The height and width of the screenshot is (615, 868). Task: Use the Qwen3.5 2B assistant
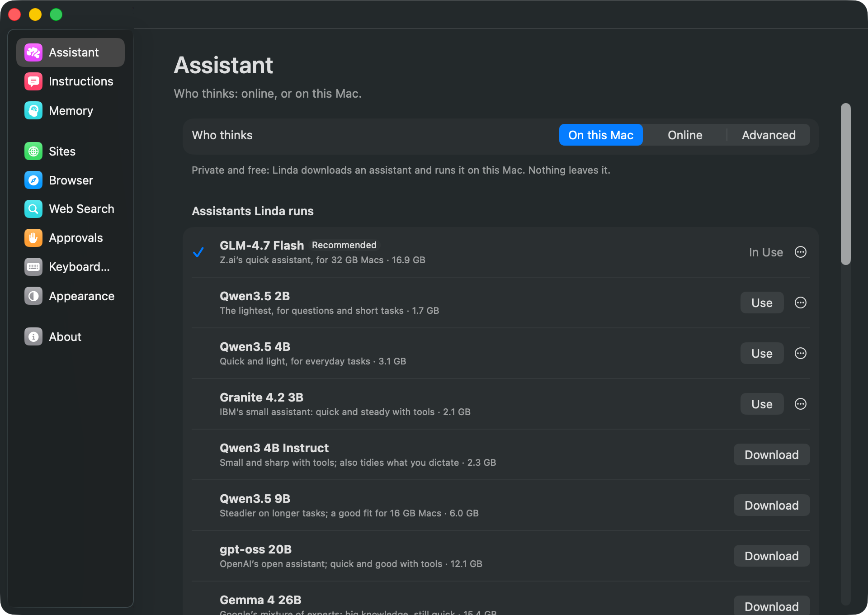click(762, 303)
